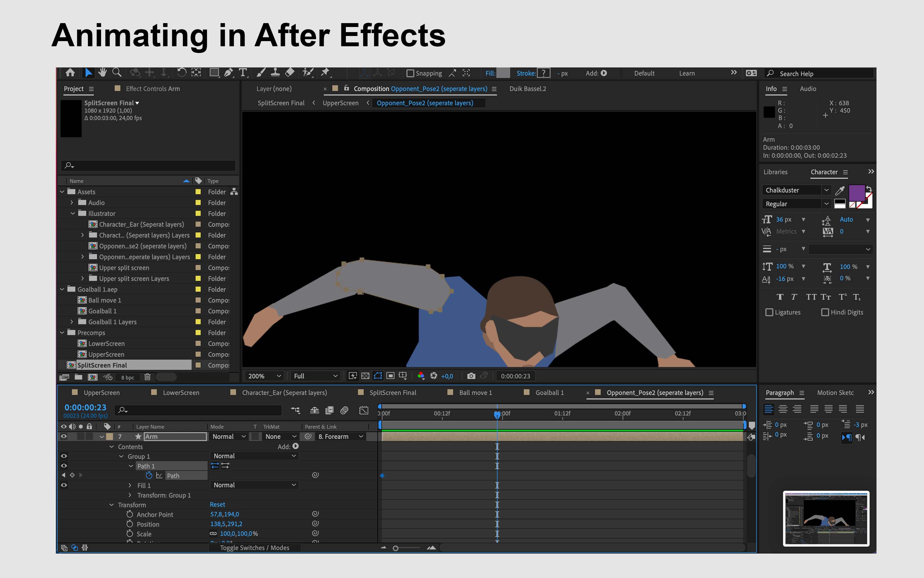
Task: Select the Type text tool
Action: (243, 73)
